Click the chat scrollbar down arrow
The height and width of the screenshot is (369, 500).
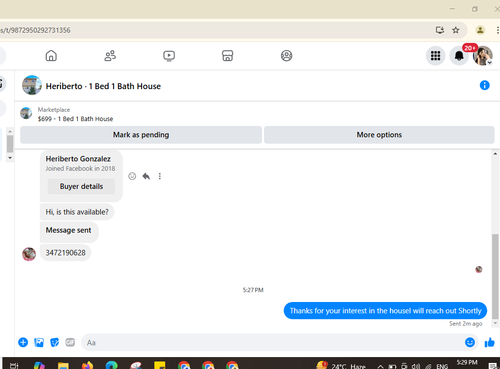[495, 323]
